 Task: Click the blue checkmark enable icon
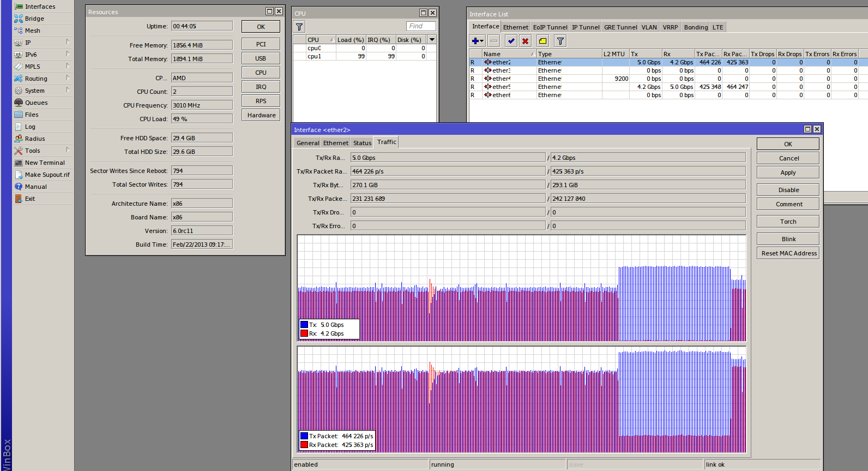(511, 41)
